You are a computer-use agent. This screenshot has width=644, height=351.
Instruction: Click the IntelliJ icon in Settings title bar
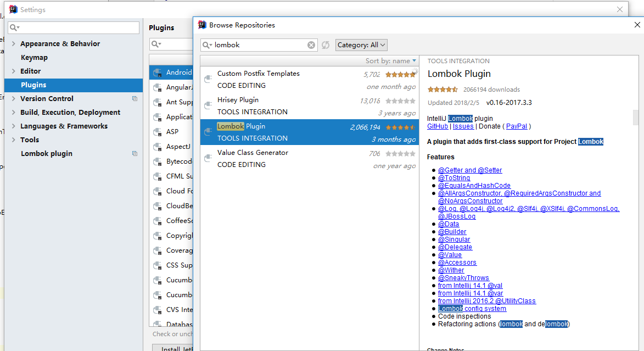(x=13, y=9)
